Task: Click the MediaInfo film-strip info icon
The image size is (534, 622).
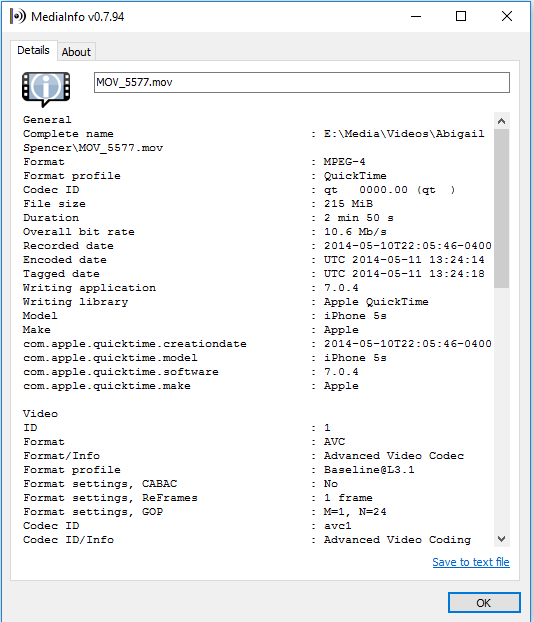Action: [x=46, y=89]
